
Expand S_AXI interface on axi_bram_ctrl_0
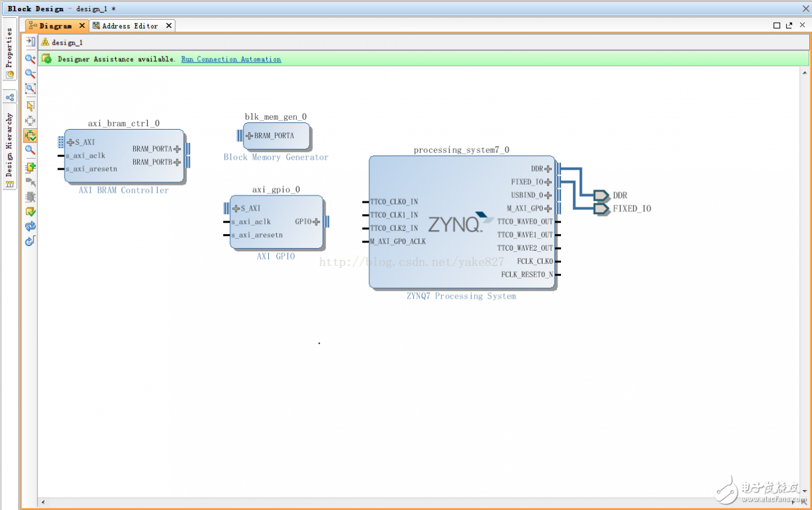point(71,142)
